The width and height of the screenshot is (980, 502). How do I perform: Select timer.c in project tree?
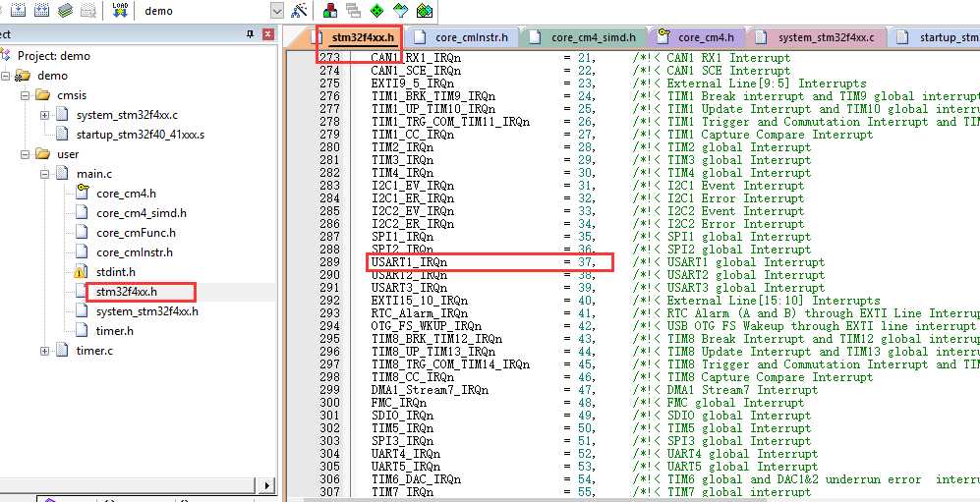coord(94,351)
